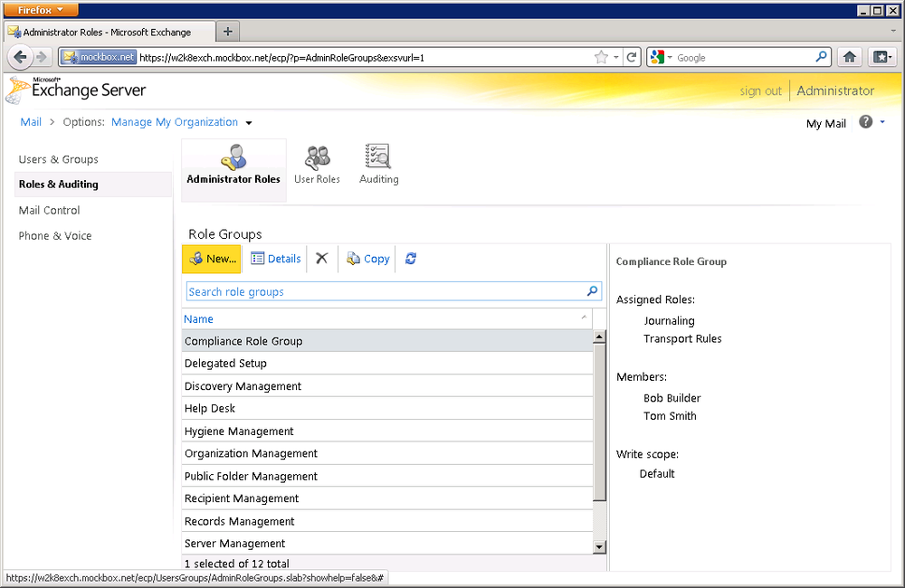This screenshot has height=588, width=905.
Task: Click member Bob Builder
Action: click(x=672, y=398)
